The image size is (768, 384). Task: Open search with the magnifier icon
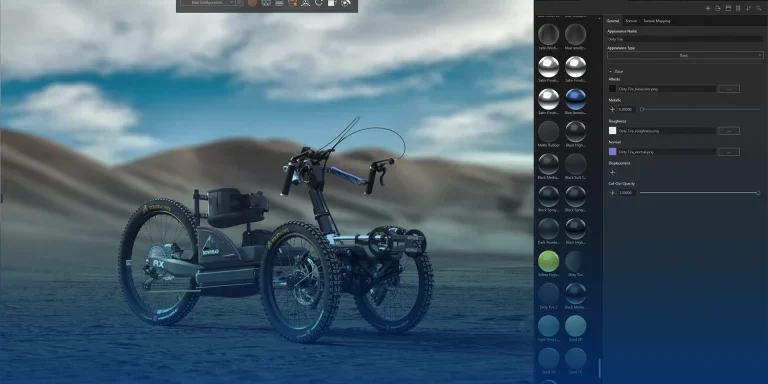click(758, 8)
